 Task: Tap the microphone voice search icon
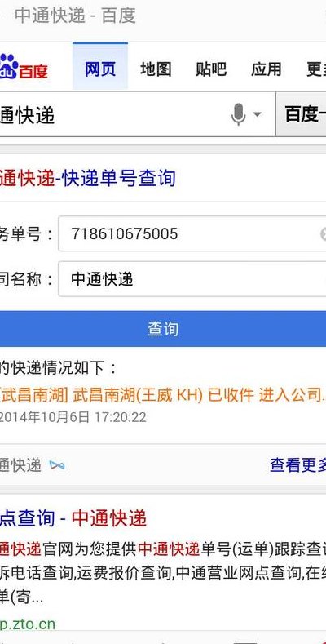pos(238,114)
